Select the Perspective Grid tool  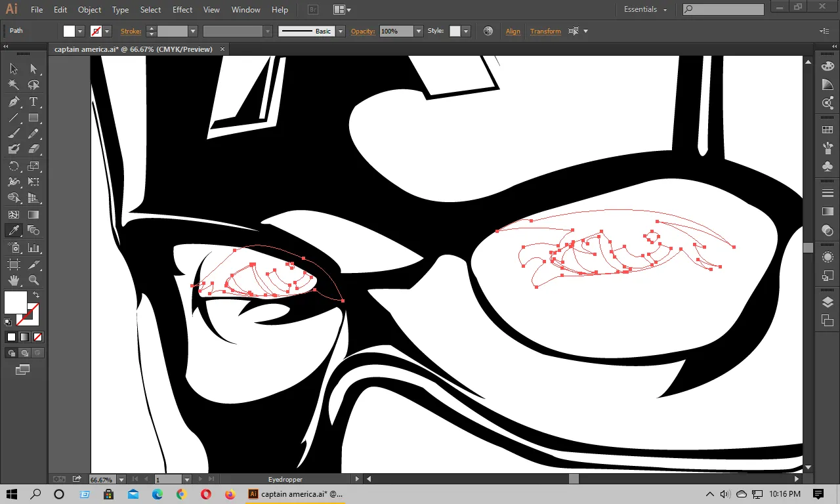click(x=33, y=198)
